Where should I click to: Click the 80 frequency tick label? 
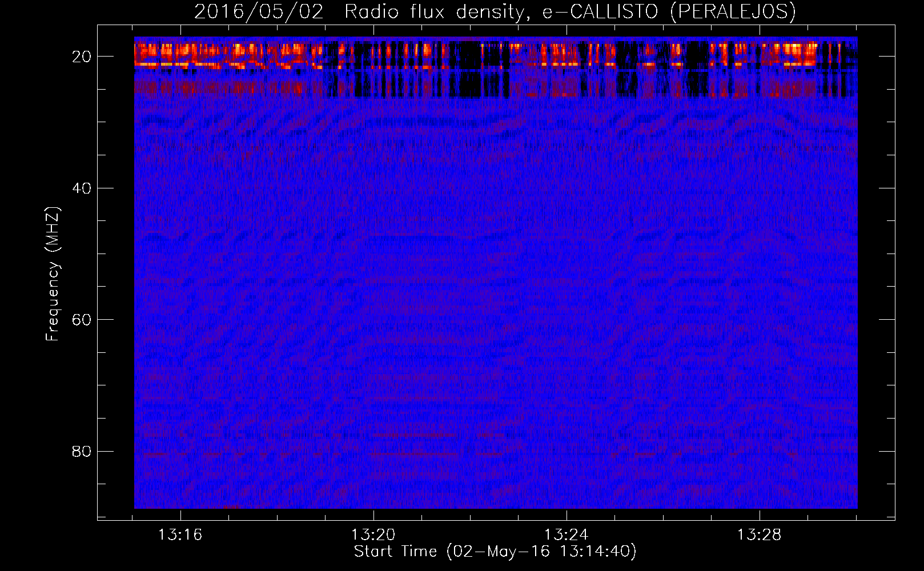83,452
